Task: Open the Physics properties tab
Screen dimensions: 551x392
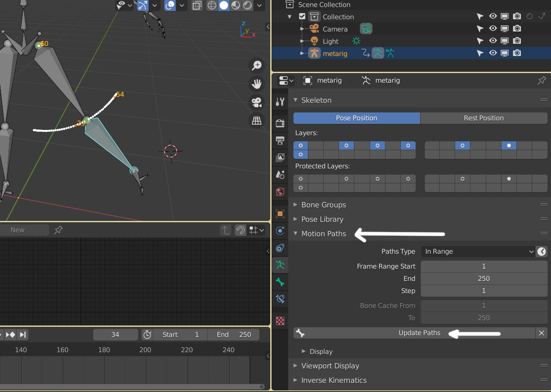Action: [x=280, y=231]
